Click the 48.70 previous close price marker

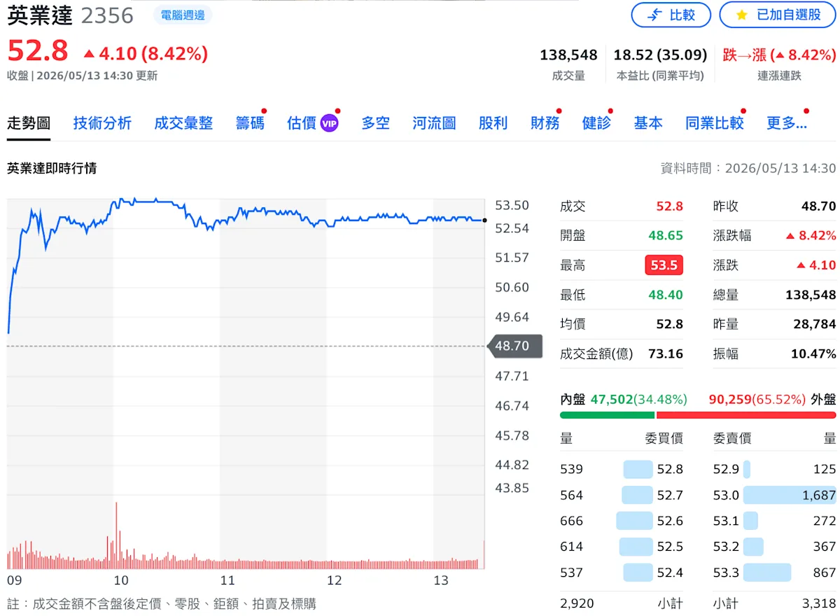tap(514, 346)
